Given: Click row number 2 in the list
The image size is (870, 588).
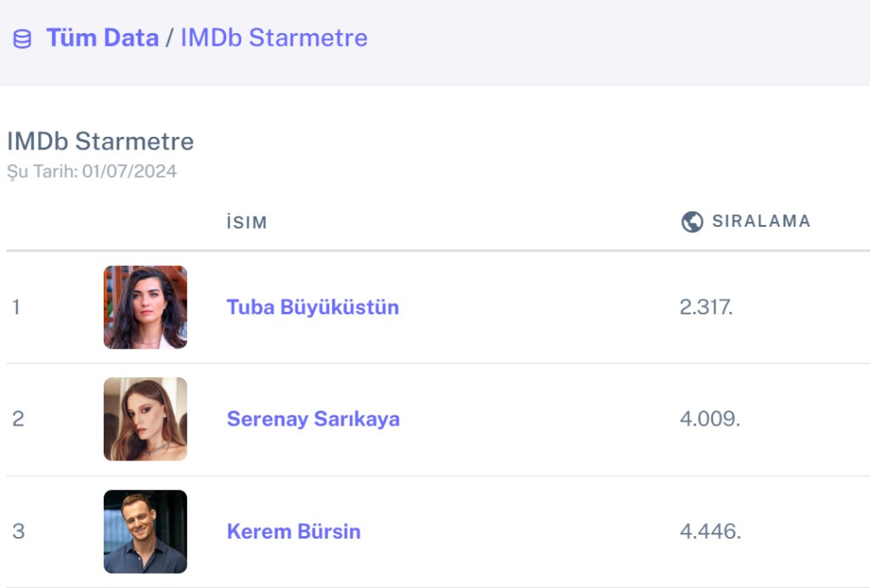Looking at the screenshot, I should [x=17, y=419].
